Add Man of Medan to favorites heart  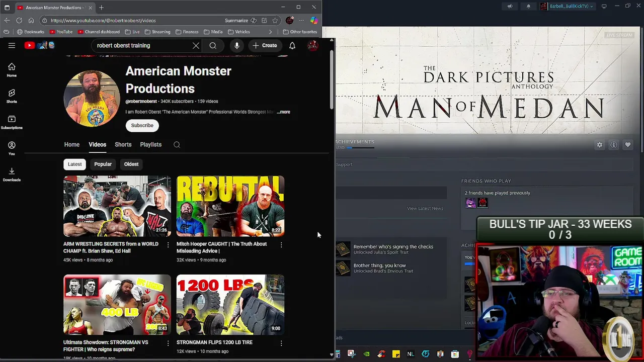click(628, 145)
